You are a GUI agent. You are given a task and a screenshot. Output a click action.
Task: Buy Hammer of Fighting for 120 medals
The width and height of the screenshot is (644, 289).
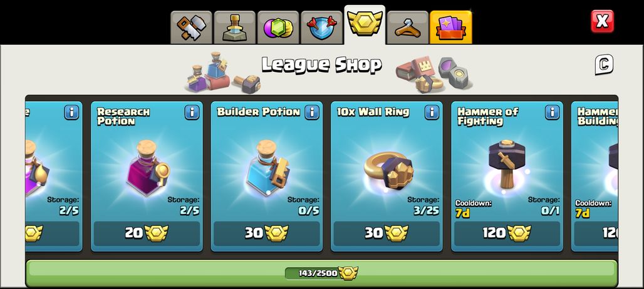507,233
